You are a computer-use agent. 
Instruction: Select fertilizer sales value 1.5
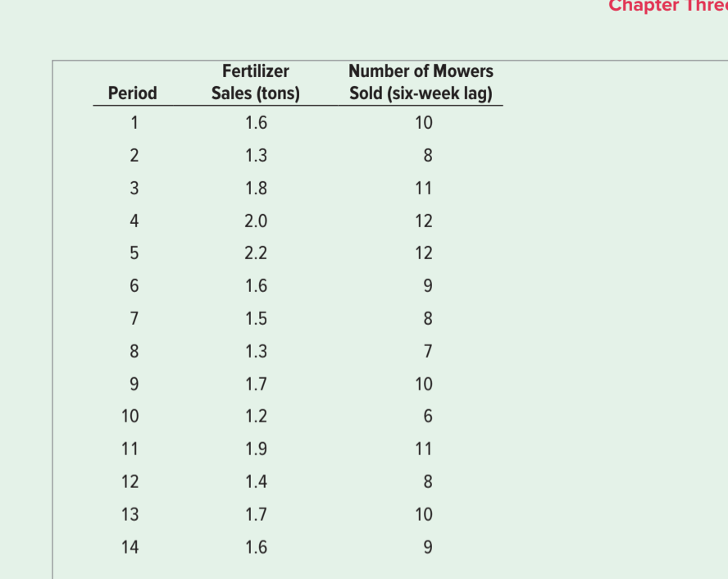pos(256,319)
